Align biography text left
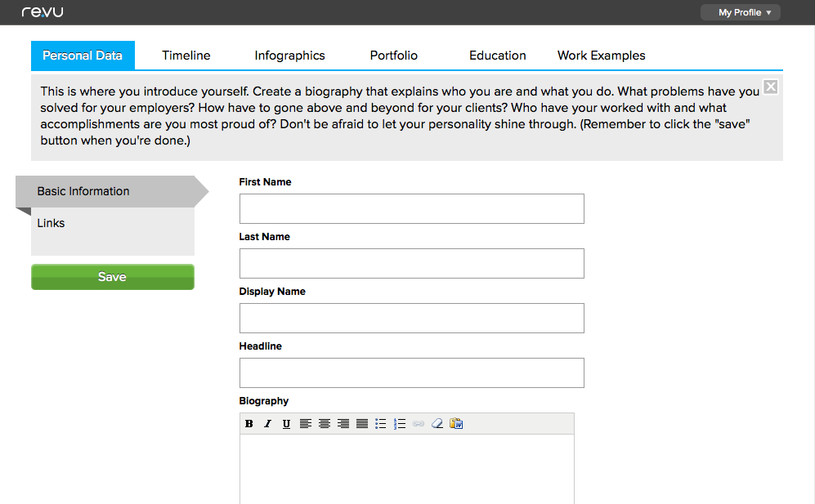Viewport: 815px width, 504px height. click(x=306, y=424)
